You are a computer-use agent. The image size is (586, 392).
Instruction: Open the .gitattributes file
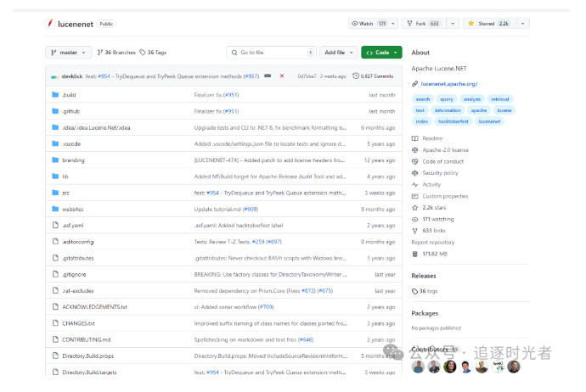pyautogui.click(x=78, y=258)
